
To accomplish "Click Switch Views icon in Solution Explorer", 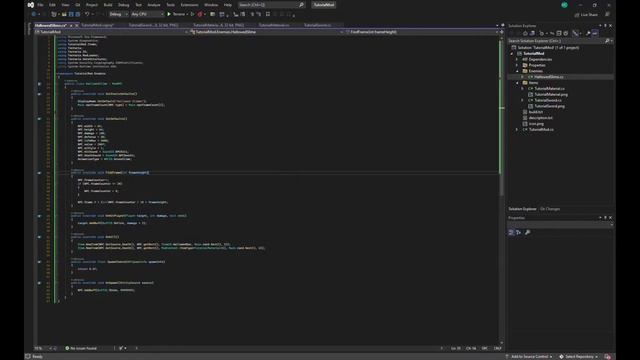I will (532, 33).
